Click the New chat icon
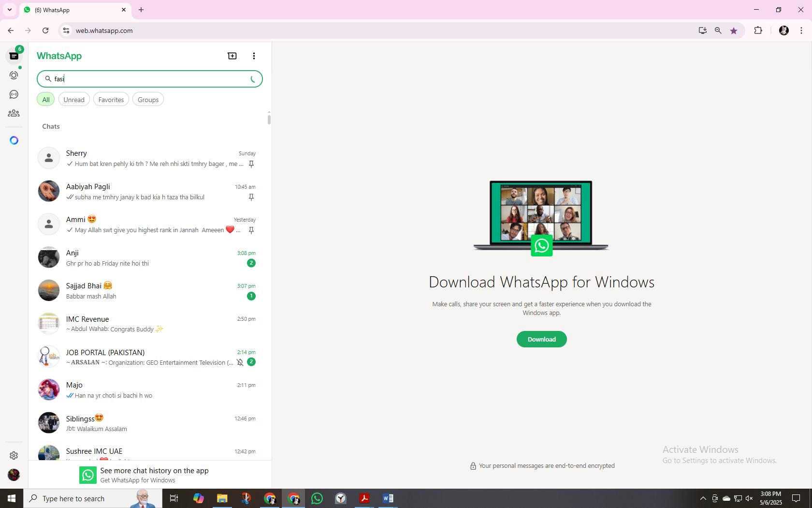This screenshot has height=508, width=812. point(232,56)
